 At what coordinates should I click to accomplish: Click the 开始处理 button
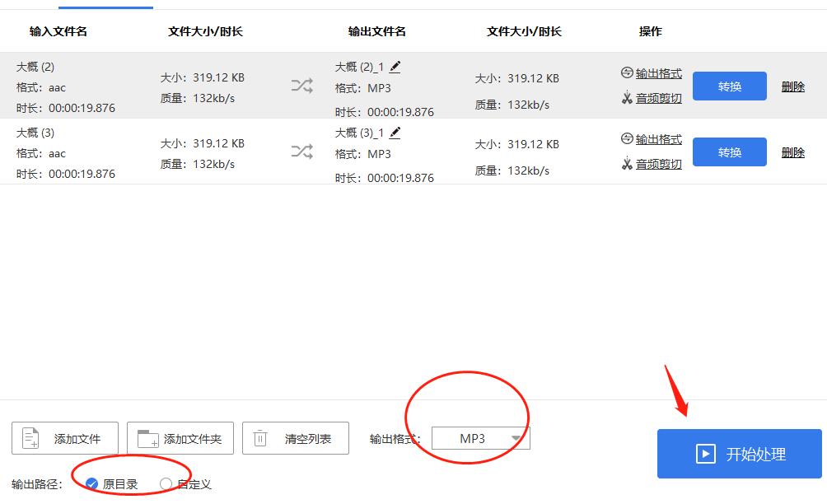[739, 454]
